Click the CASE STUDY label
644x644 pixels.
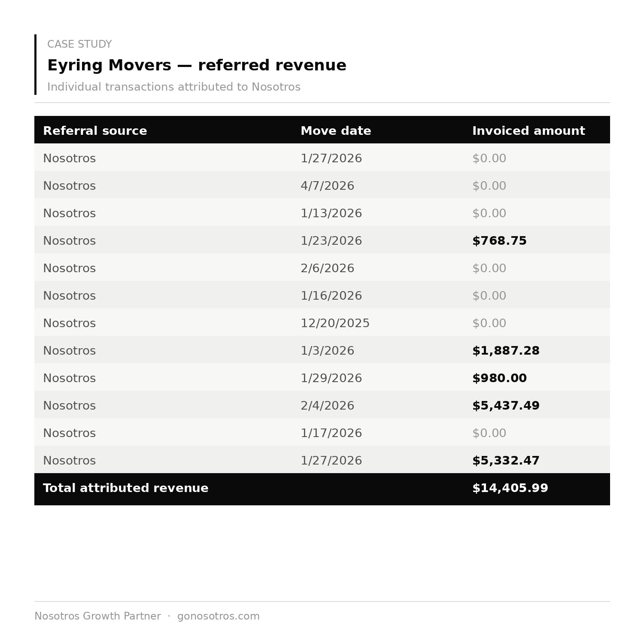(79, 44)
